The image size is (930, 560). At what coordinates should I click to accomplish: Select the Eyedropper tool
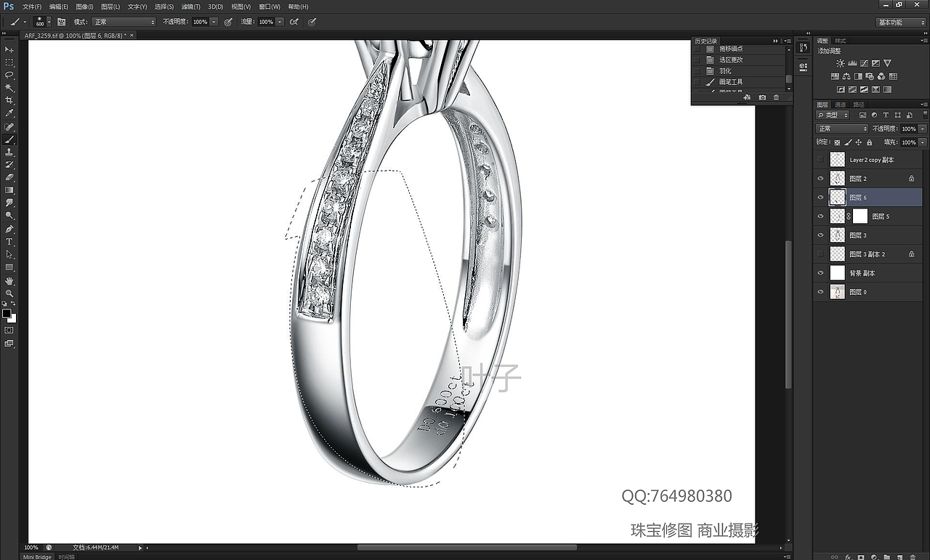[9, 113]
